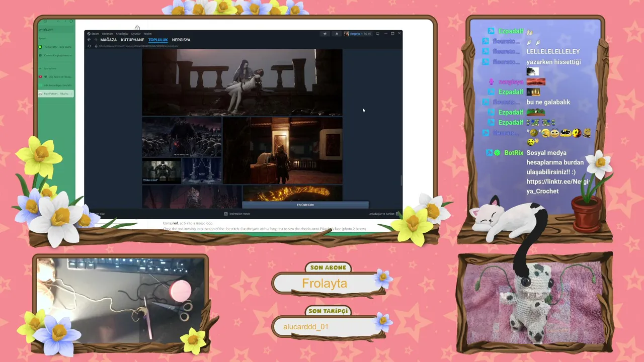Click the Frolayta last subscriber name

click(325, 283)
